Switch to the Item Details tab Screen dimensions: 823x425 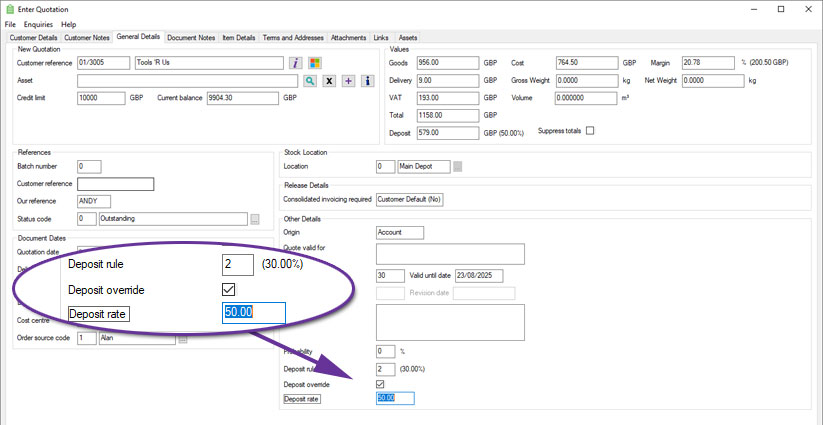239,37
